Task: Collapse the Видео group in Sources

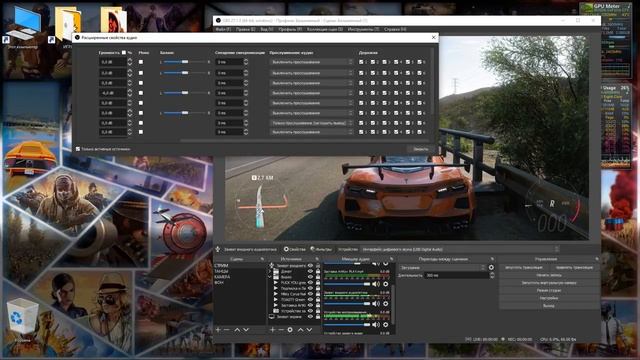Action: click(270, 277)
